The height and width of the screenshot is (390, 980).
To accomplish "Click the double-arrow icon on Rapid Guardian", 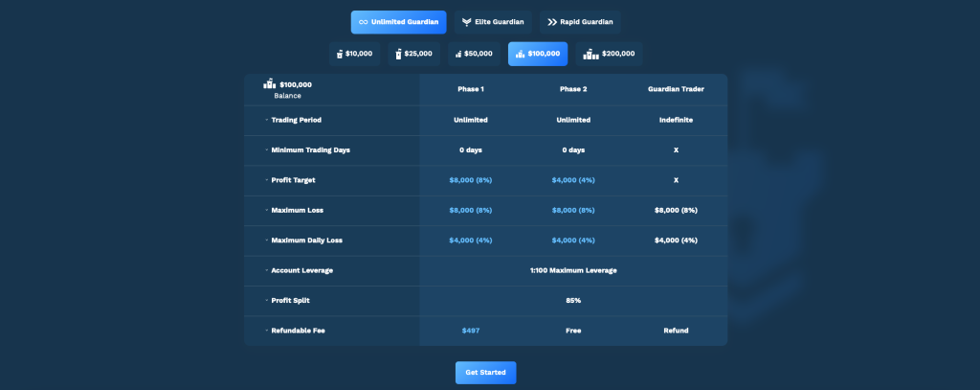I will 551,22.
